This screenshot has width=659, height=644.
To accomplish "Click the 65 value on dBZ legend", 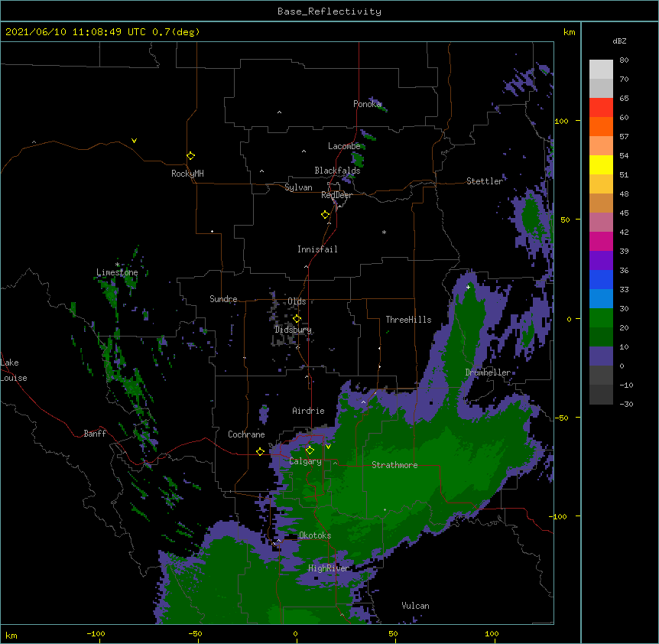I will point(624,99).
